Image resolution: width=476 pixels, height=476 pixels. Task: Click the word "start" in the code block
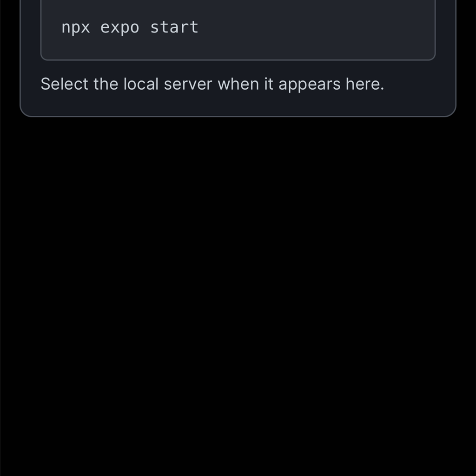[174, 27]
